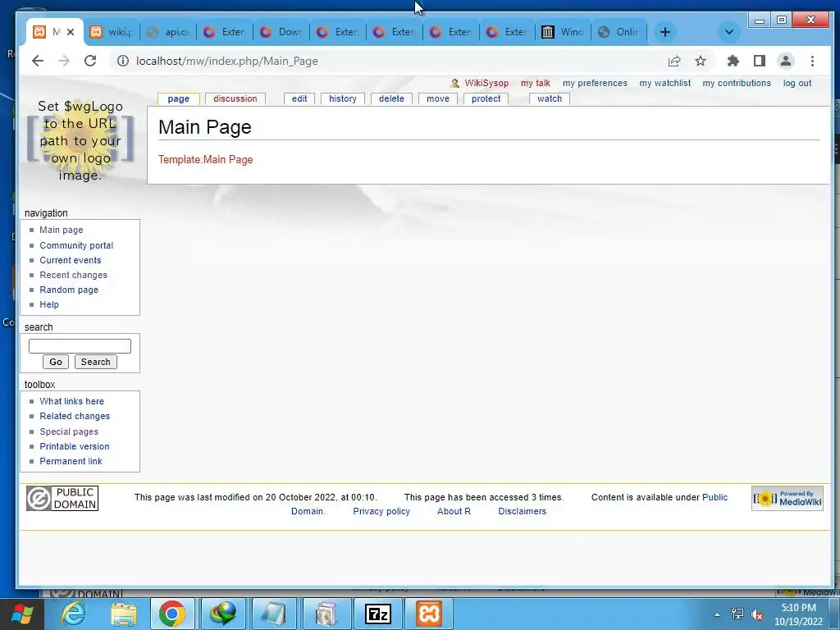Switch to the wiki.p browser tab
This screenshot has height=630, width=840.
(x=111, y=32)
